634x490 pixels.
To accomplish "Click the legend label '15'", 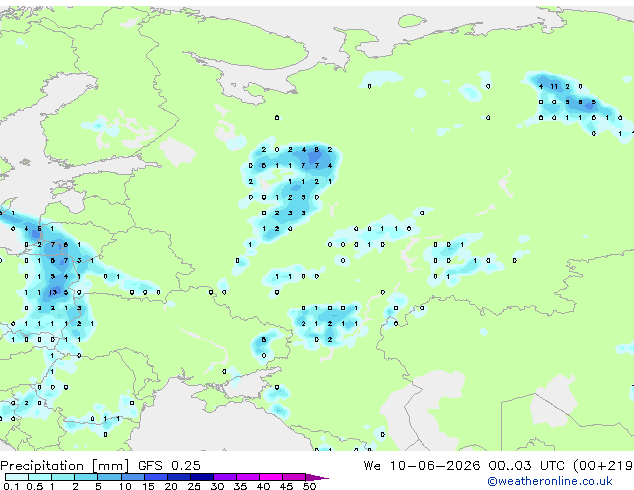I will tap(148, 486).
